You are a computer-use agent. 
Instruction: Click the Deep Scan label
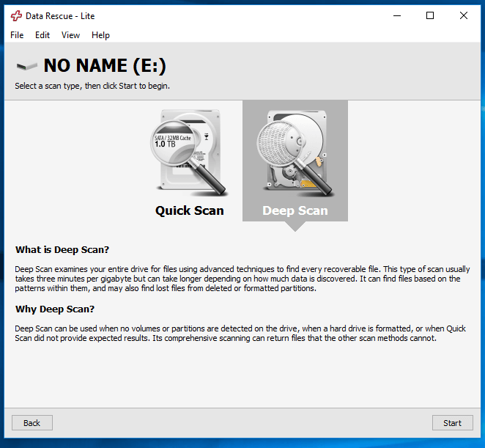(295, 210)
